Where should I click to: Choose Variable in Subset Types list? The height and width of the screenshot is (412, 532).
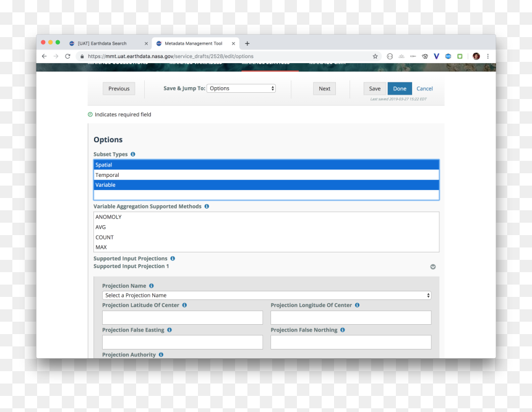pos(267,185)
